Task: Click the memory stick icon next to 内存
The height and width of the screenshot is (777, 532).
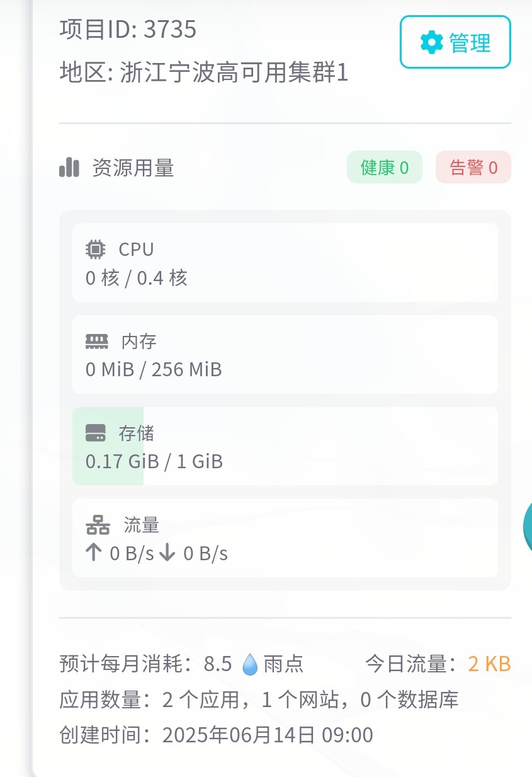Action: (97, 342)
